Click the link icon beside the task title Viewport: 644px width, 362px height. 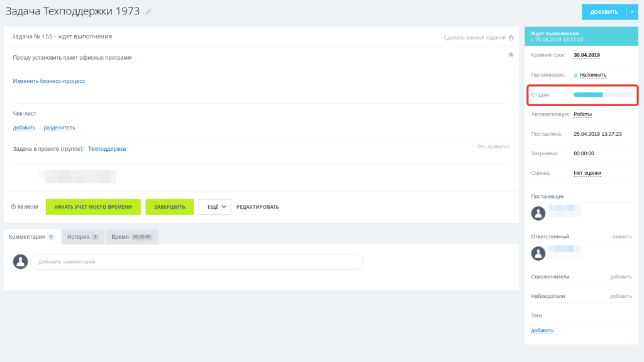pyautogui.click(x=148, y=12)
